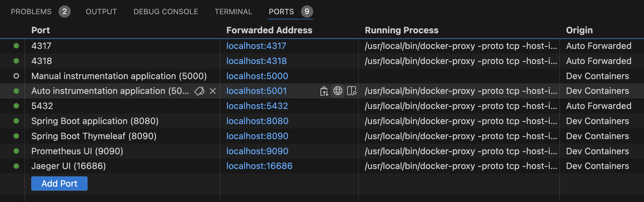Open the localhost:16686 link
Image resolution: width=644 pixels, height=202 pixels.
pyautogui.click(x=259, y=166)
